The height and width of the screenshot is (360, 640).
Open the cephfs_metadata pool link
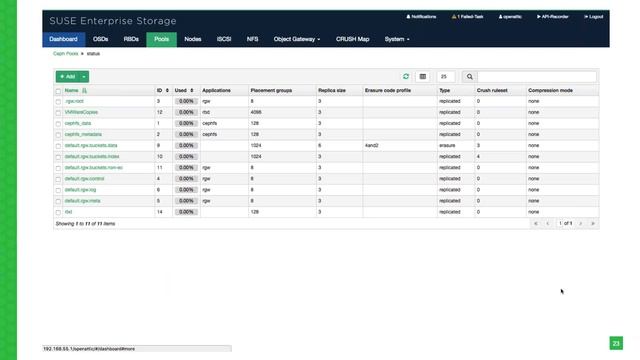pos(83,134)
